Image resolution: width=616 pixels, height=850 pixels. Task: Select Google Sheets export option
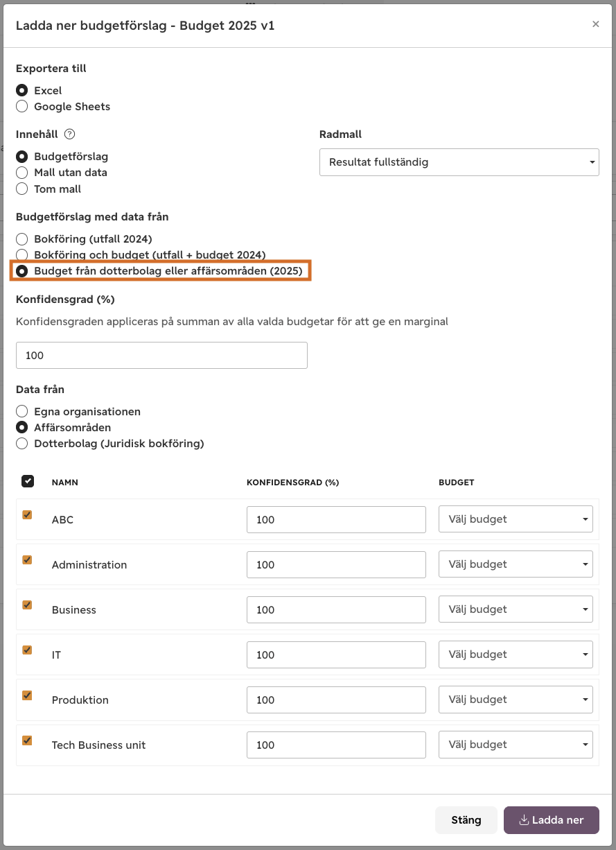click(x=22, y=107)
